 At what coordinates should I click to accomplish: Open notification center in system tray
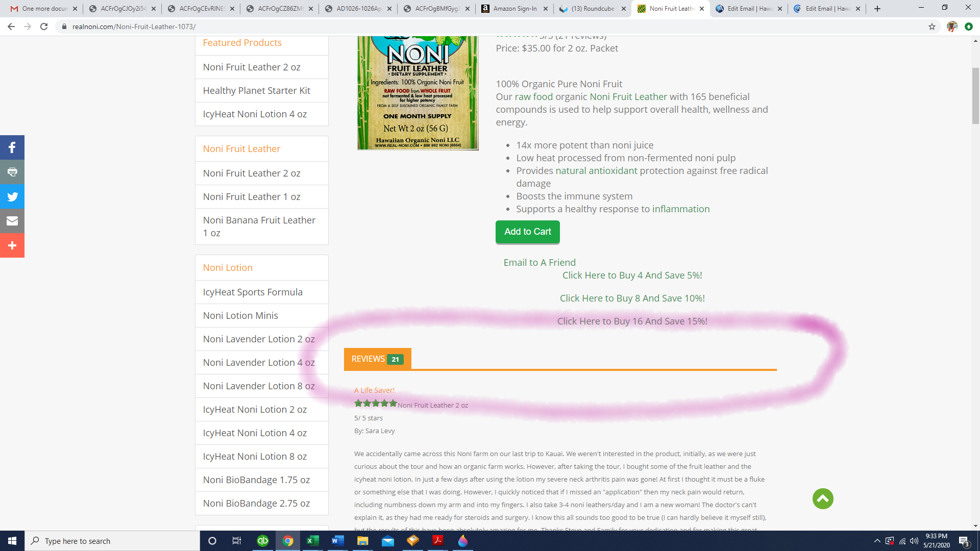click(x=964, y=541)
